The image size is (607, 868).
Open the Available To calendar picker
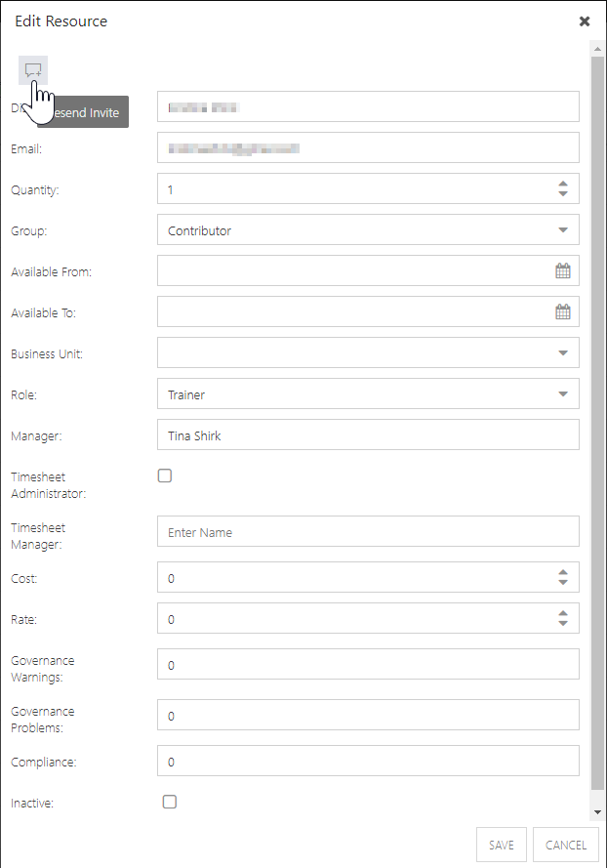[563, 311]
